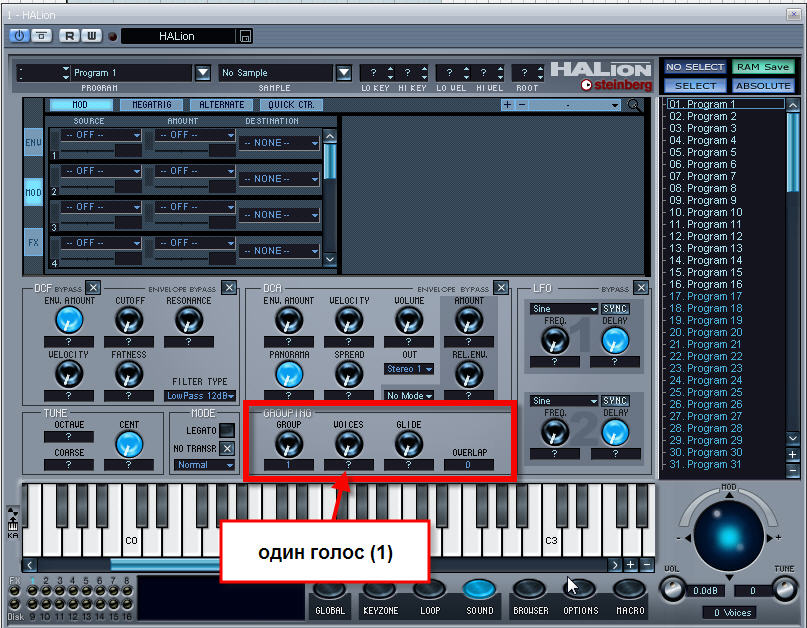Click the Grouping Glide knob
The height and width of the screenshot is (628, 807).
coord(409,445)
